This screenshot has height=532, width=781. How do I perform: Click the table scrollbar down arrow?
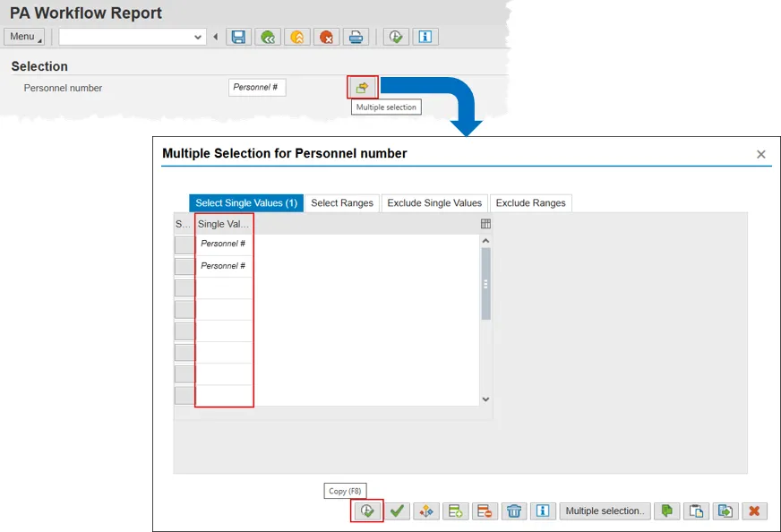pyautogui.click(x=486, y=399)
